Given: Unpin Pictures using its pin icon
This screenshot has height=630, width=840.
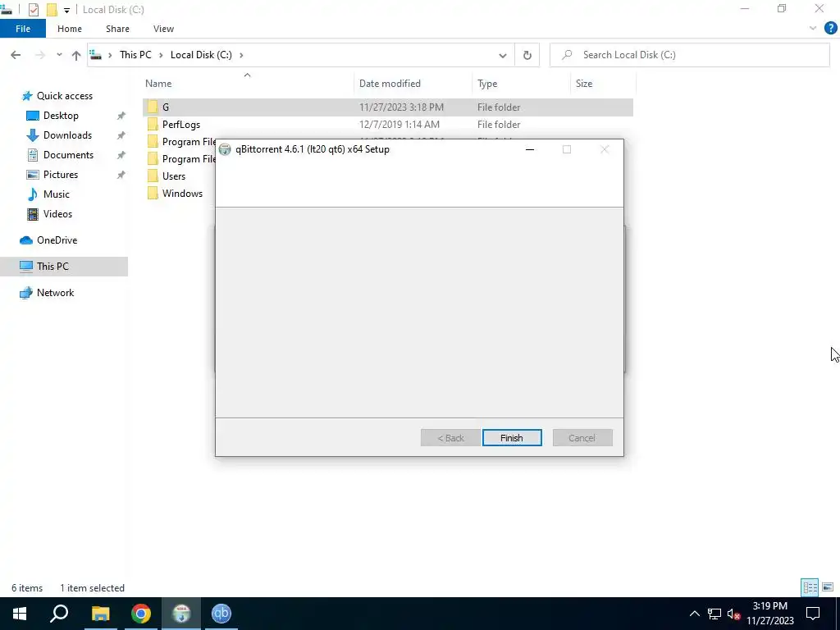Looking at the screenshot, I should (x=121, y=175).
